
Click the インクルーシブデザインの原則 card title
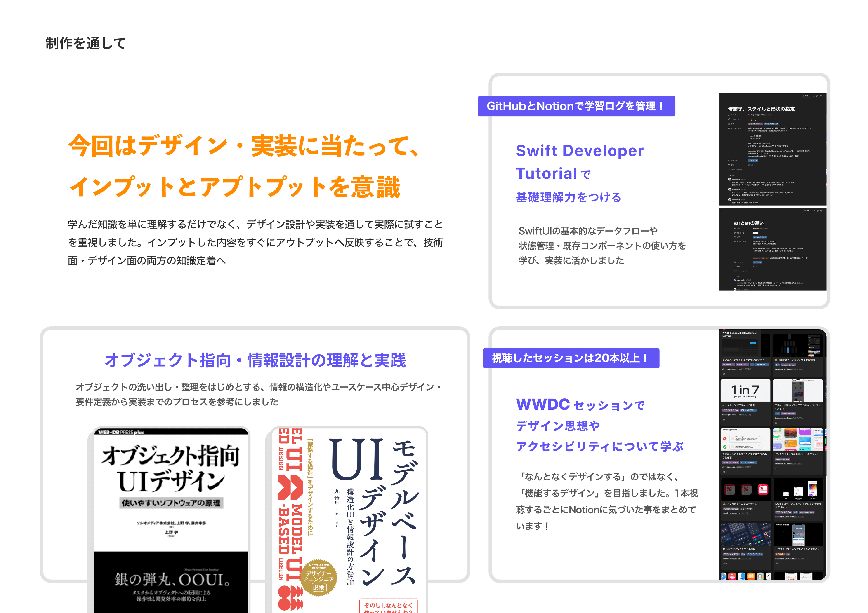point(738,405)
